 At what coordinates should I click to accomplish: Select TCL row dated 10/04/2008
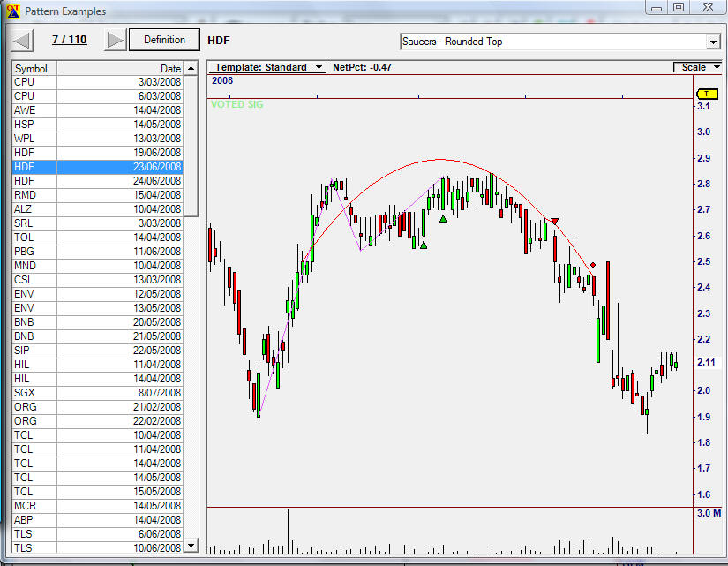click(x=97, y=435)
